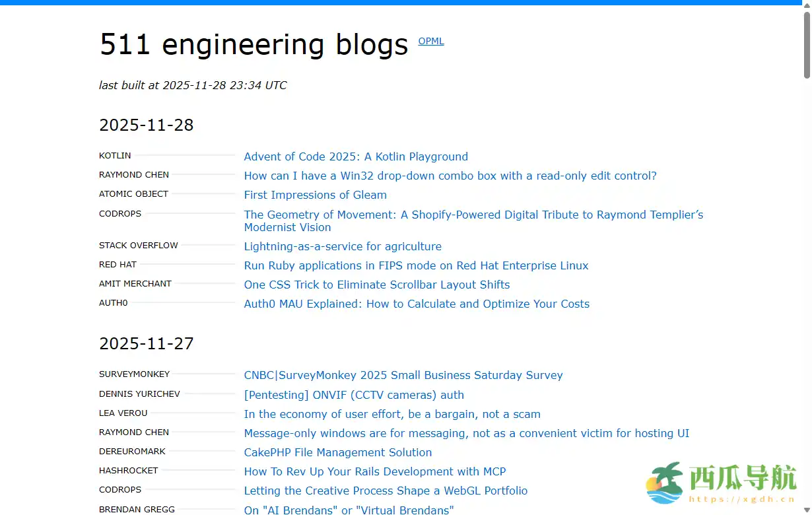Open "[Pentesting] ONVIF (CCTV cameras) auth" post
Viewport: 812px width, 515px height.
pyautogui.click(x=354, y=395)
